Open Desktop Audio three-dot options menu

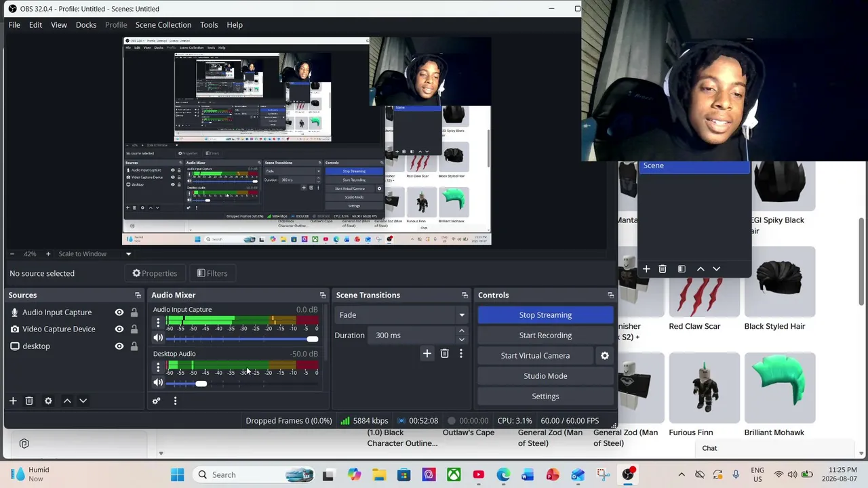tap(158, 367)
